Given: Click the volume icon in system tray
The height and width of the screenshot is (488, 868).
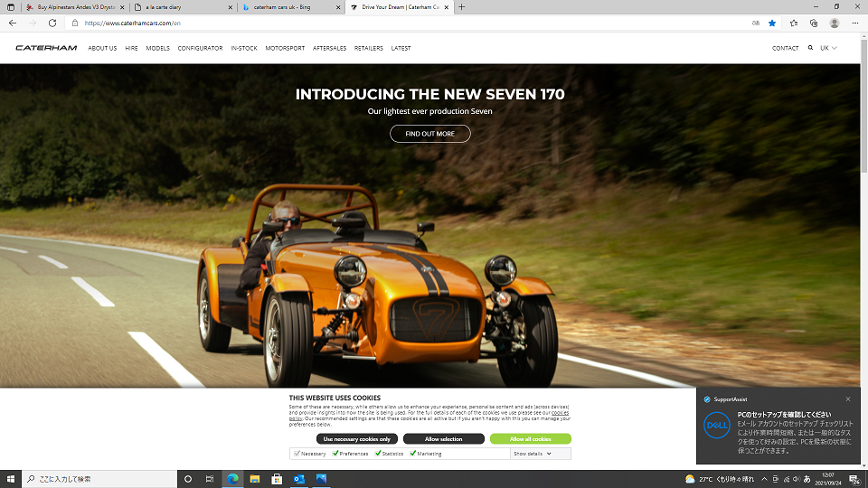Looking at the screenshot, I should (797, 479).
